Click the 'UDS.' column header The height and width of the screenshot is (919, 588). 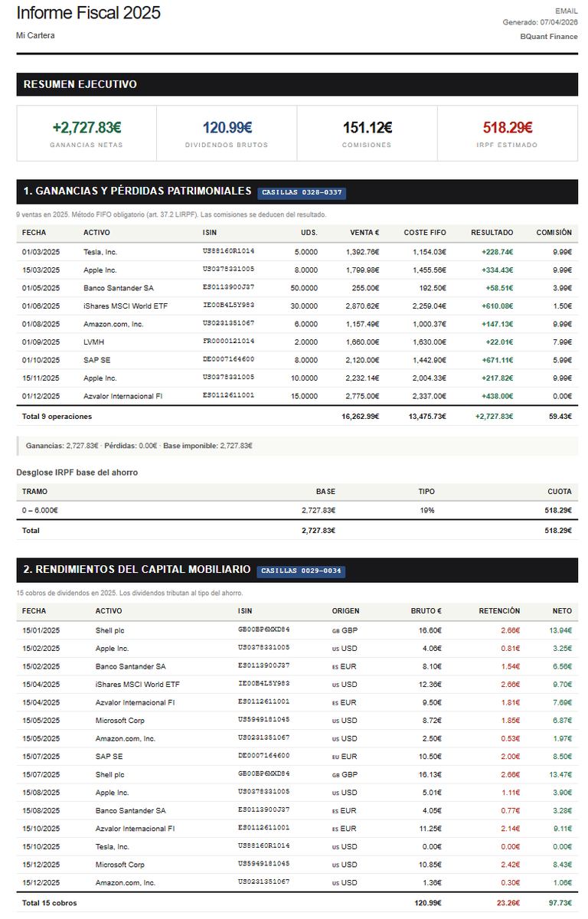[x=309, y=232]
